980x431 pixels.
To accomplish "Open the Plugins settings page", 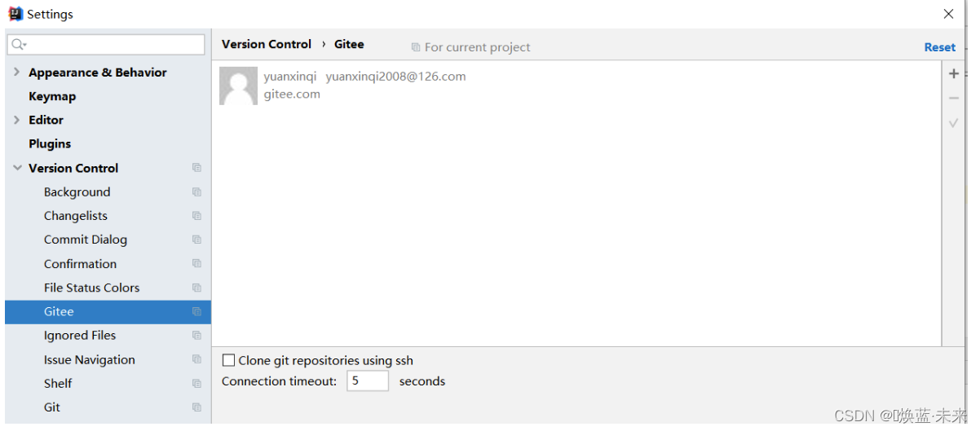I will tap(50, 144).
